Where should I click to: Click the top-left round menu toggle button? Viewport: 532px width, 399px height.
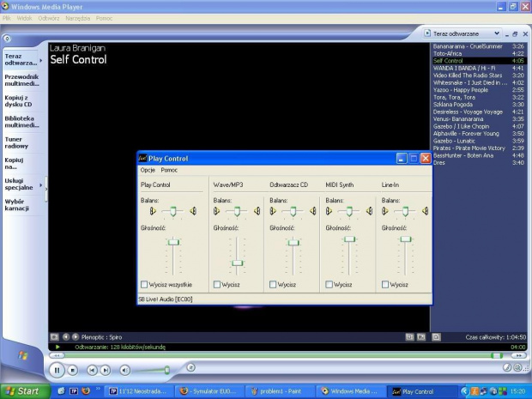7,39
